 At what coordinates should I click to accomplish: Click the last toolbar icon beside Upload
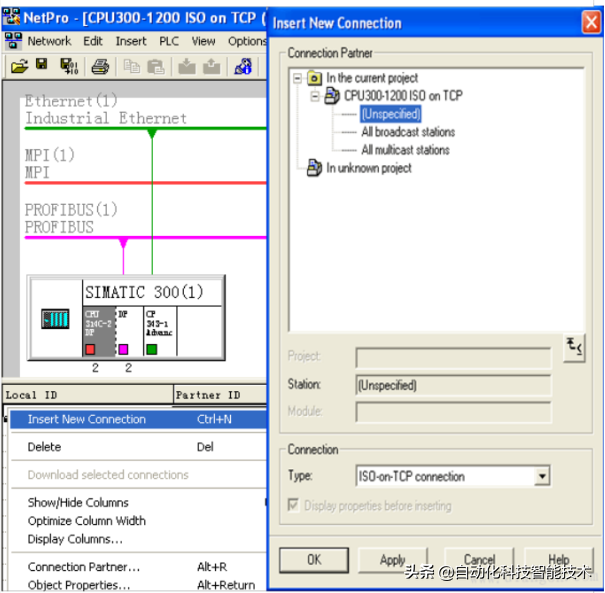point(242,66)
